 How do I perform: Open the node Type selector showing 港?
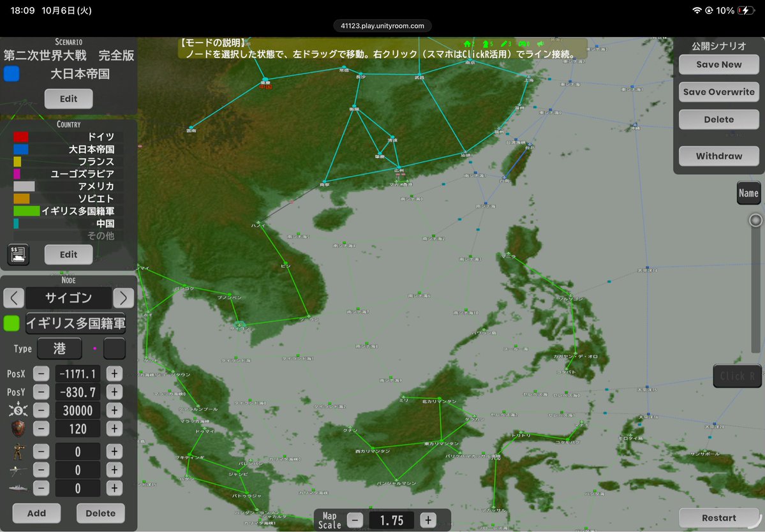tap(59, 349)
